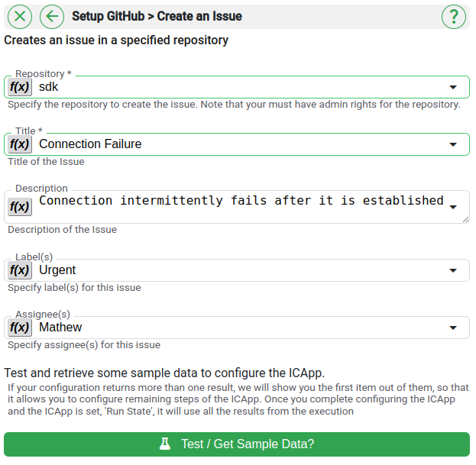Open help with the question mark icon
The height and width of the screenshot is (465, 476).
click(454, 16)
